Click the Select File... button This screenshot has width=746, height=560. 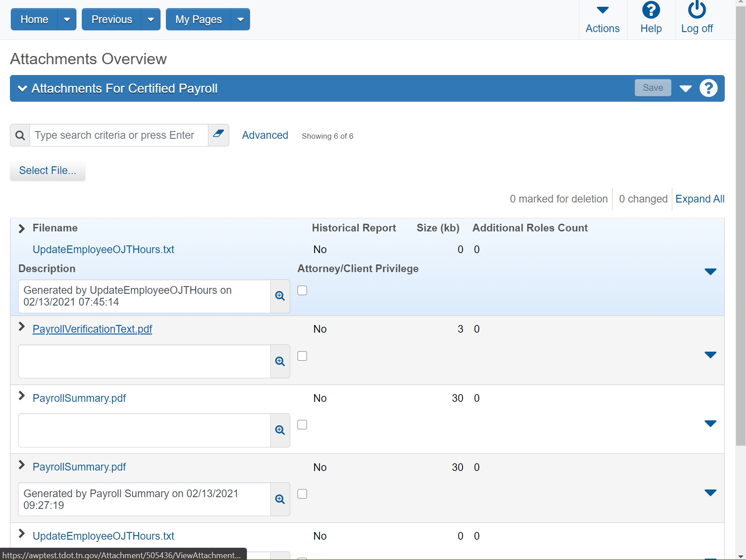pos(47,170)
